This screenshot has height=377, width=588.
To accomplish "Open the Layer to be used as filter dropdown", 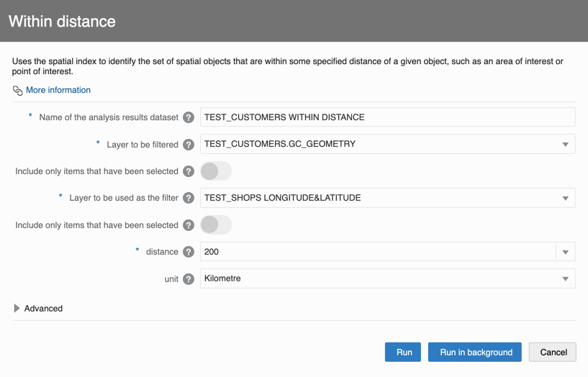I will pyautogui.click(x=565, y=199).
